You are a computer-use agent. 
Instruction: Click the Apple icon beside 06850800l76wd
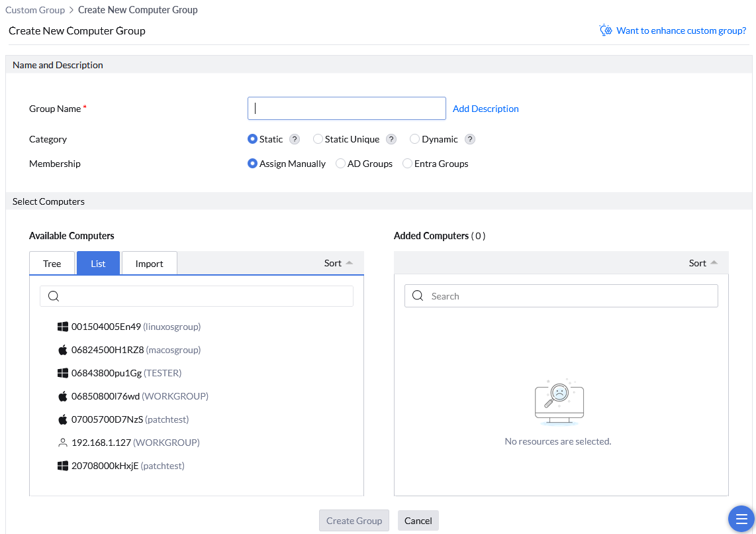coord(63,396)
